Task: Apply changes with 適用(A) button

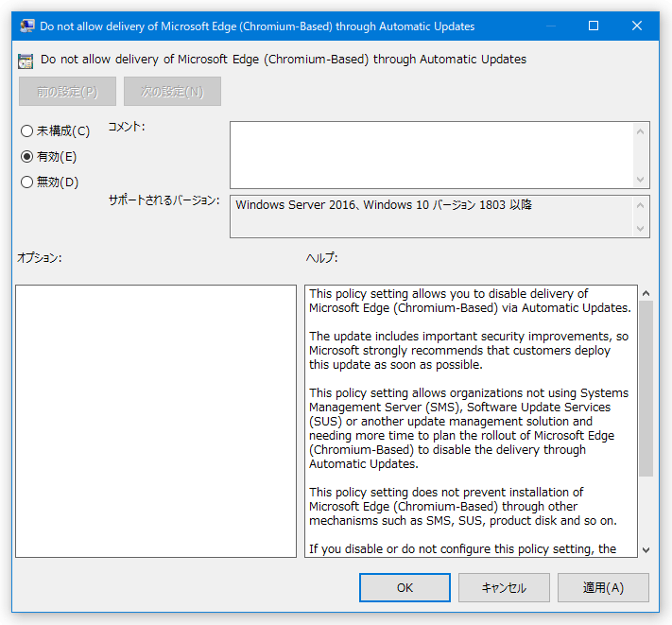Action: (603, 588)
